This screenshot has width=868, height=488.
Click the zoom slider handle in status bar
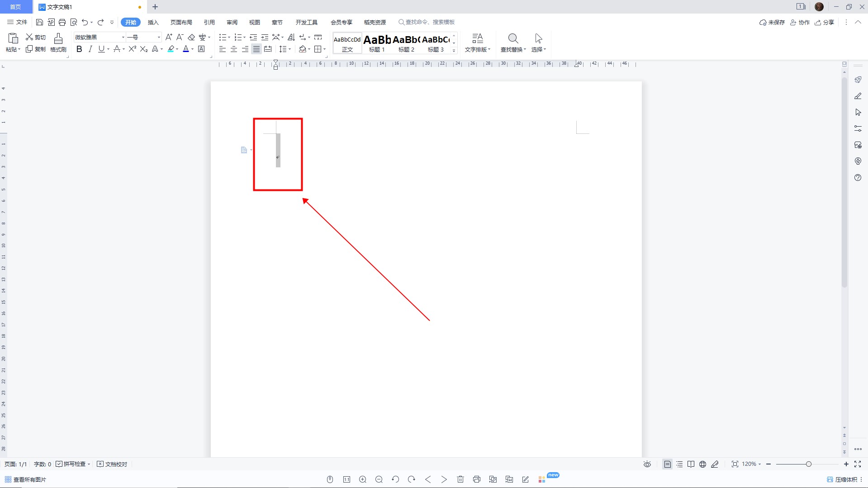click(808, 464)
